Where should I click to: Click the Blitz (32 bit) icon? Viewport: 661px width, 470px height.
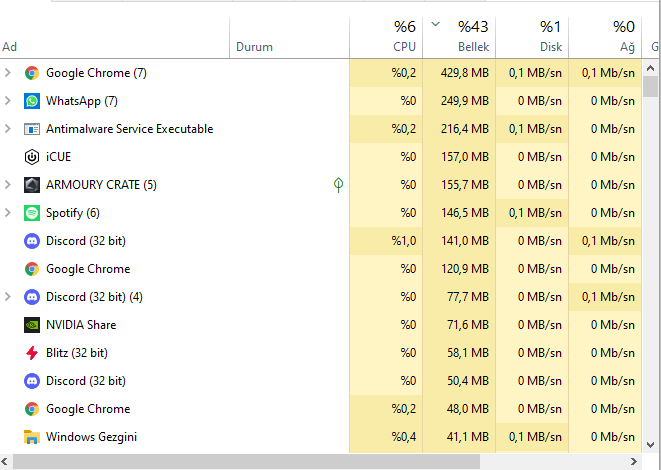[x=32, y=353]
